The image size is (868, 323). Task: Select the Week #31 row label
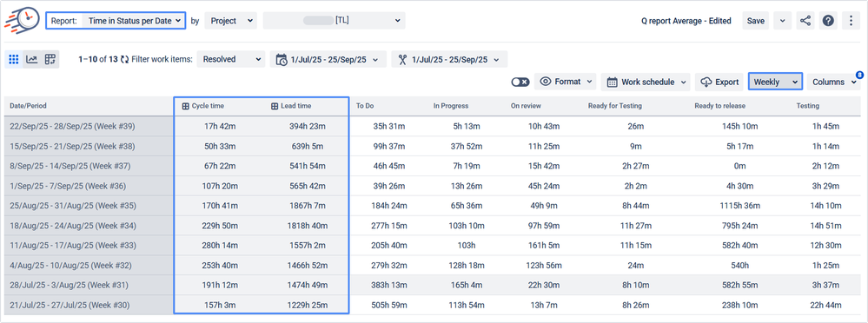click(x=70, y=286)
